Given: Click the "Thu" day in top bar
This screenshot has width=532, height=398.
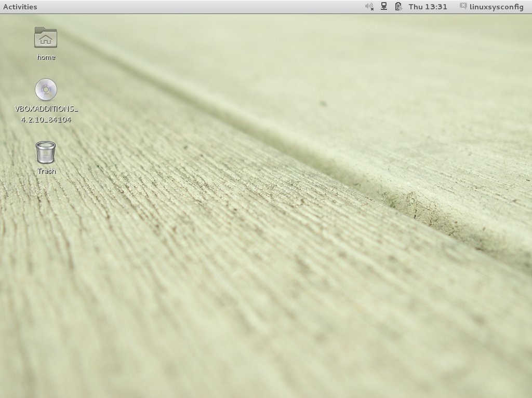Looking at the screenshot, I should (416, 7).
